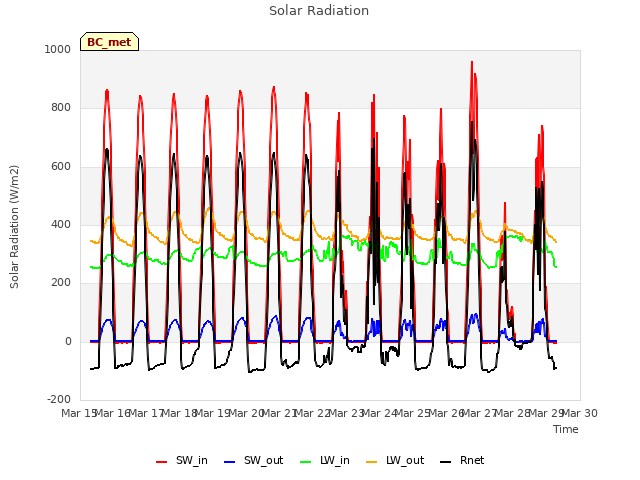Click the 400 y-axis tick label
Image resolution: width=640 pixels, height=480 pixels.
[x=61, y=224]
